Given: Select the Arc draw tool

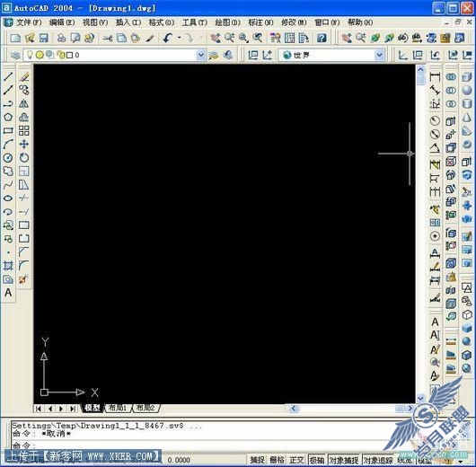Looking at the screenshot, I should click(x=8, y=145).
